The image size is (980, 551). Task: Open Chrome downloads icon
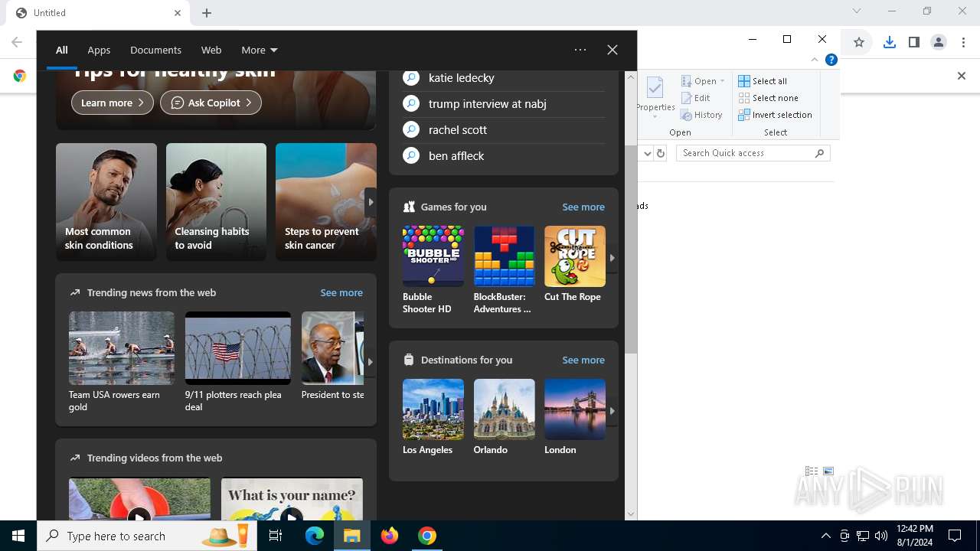pos(890,43)
